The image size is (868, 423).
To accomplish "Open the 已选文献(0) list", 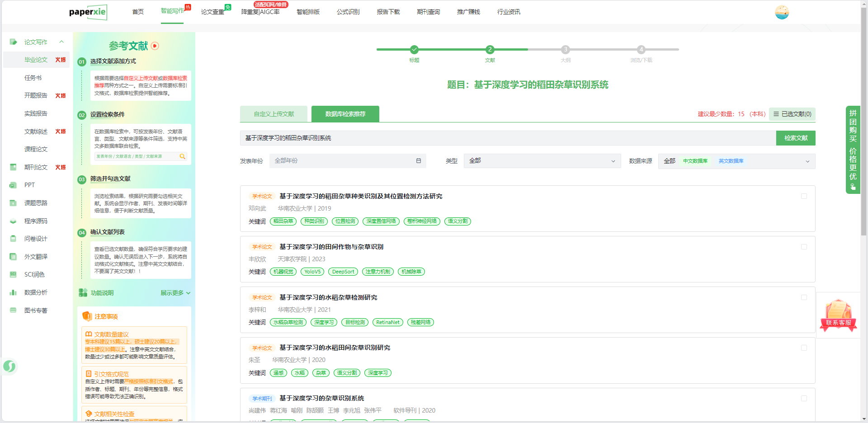I will click(792, 114).
